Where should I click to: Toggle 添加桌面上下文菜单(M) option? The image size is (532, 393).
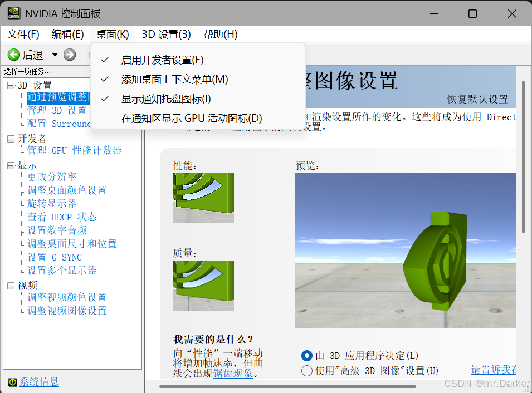click(198, 80)
